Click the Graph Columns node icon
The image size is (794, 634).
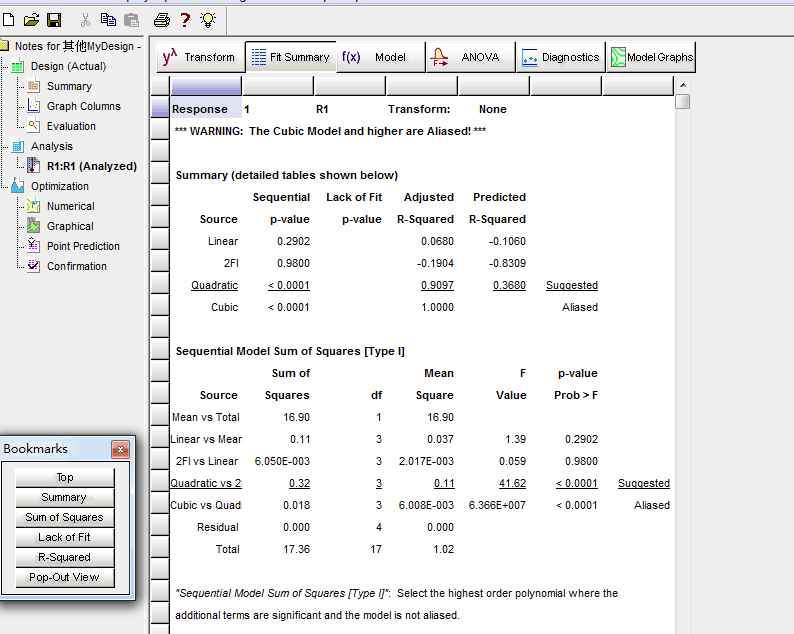click(33, 106)
